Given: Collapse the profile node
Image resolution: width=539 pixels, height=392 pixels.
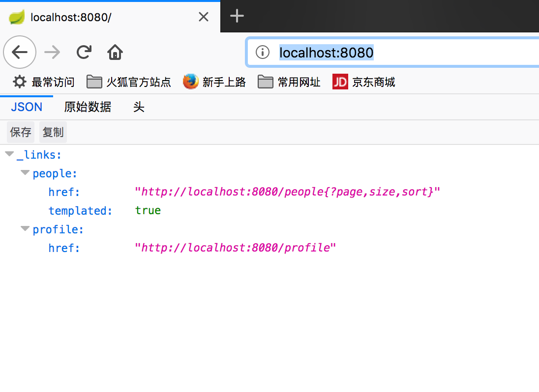Looking at the screenshot, I should point(25,228).
